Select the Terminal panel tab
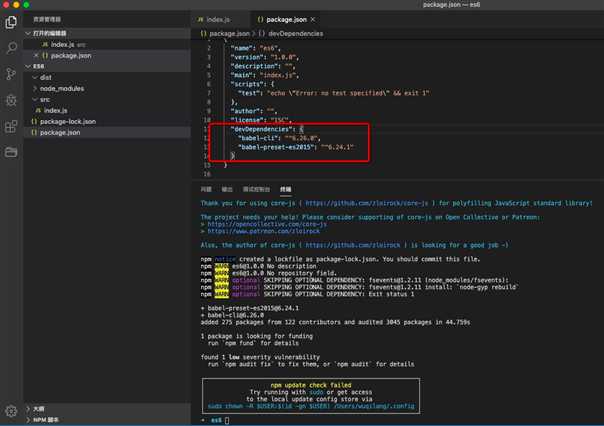 (285, 189)
